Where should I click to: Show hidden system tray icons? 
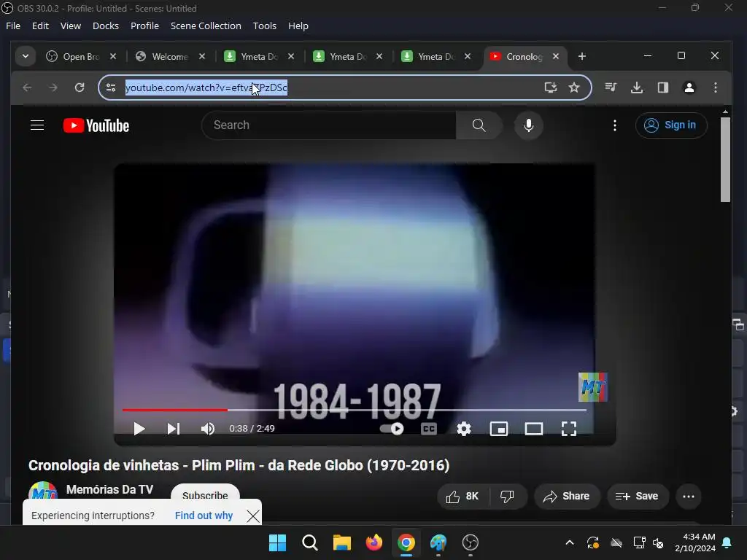569,542
